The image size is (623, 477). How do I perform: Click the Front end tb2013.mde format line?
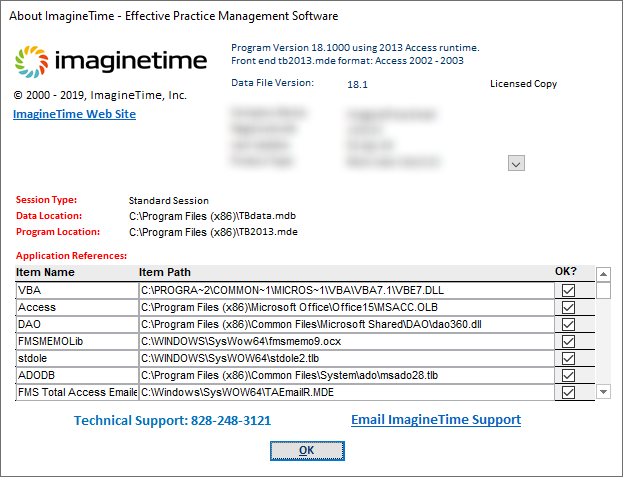(347, 61)
